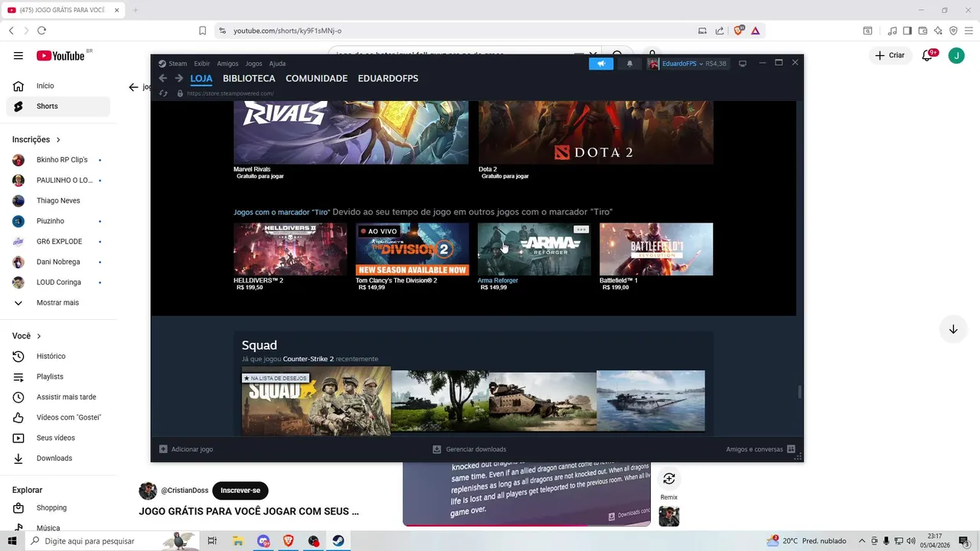Show hidden system tray icons
Viewport: 980px width, 551px height.
tap(862, 541)
